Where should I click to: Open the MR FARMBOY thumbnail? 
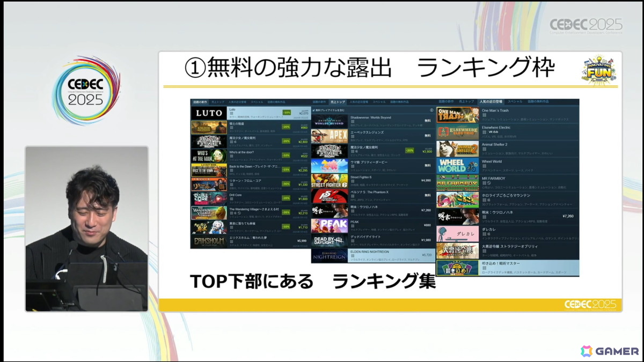tap(458, 182)
